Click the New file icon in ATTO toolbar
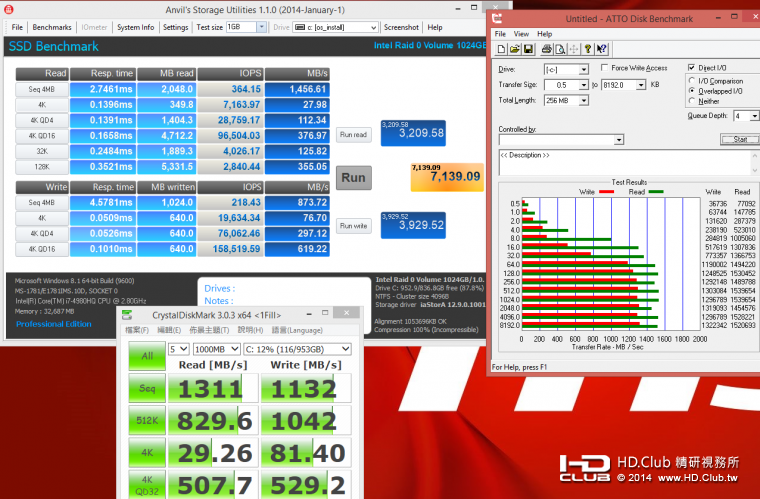The width and height of the screenshot is (760, 499). (503, 49)
